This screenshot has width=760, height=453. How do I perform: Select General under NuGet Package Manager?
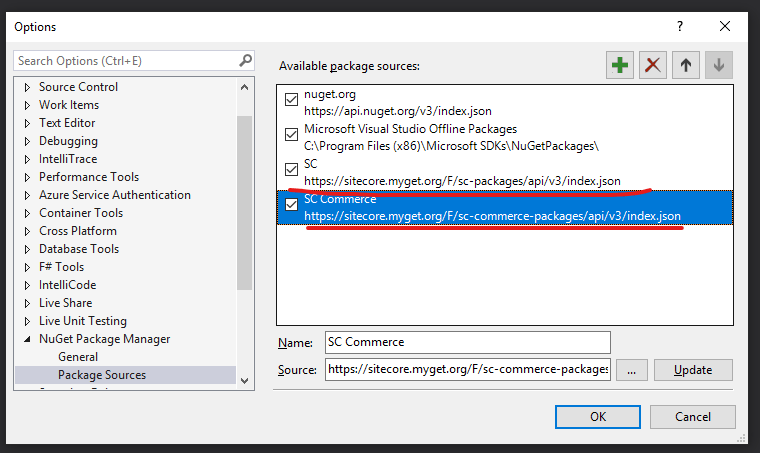tap(78, 357)
